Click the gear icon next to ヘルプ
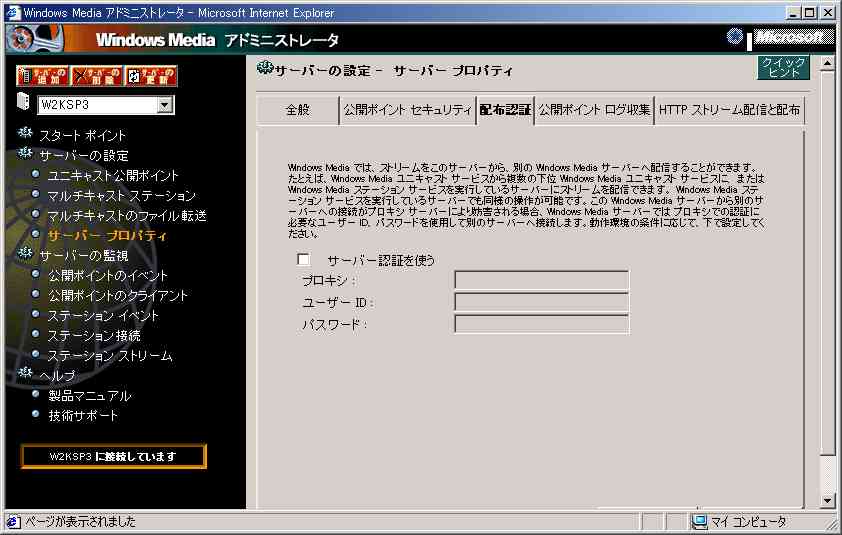The width and height of the screenshot is (842, 535). click(x=25, y=372)
